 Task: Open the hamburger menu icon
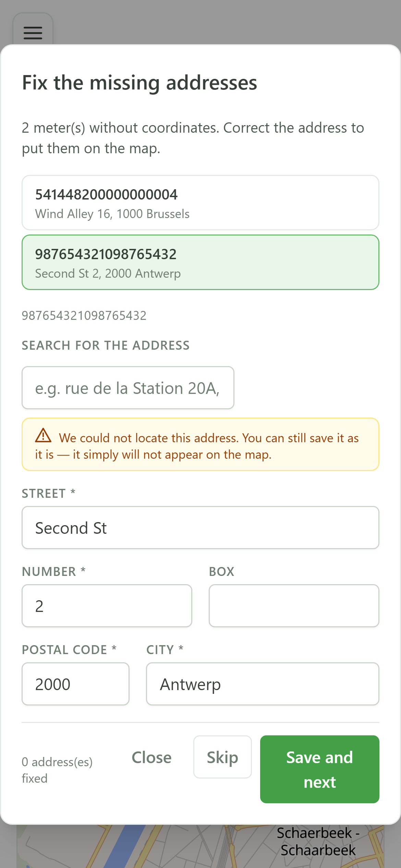pos(33,33)
